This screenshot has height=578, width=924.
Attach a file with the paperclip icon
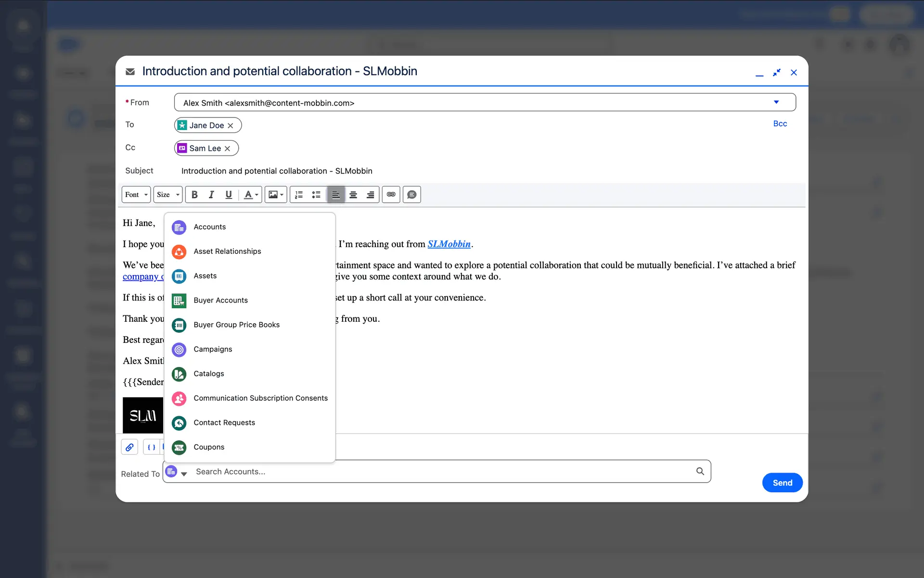129,447
